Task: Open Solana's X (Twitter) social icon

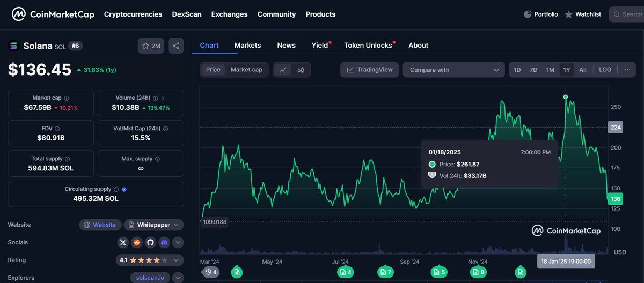Action: (x=123, y=243)
